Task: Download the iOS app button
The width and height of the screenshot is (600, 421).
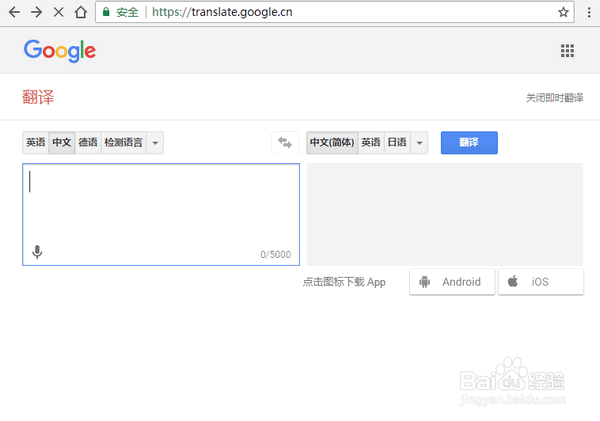Action: (541, 282)
